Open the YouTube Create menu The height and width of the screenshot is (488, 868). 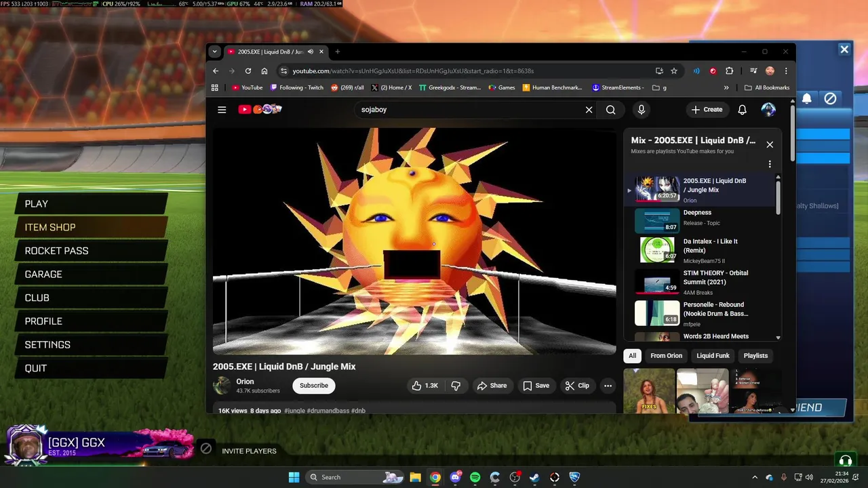pyautogui.click(x=707, y=110)
